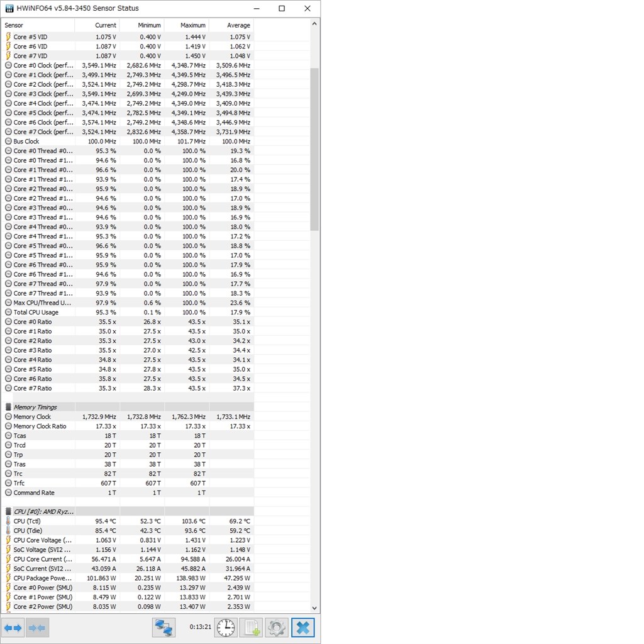Click the Maximum column header

coord(187,25)
